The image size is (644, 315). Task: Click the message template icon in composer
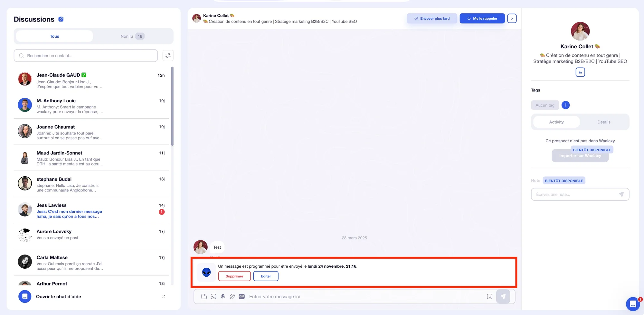tap(204, 297)
